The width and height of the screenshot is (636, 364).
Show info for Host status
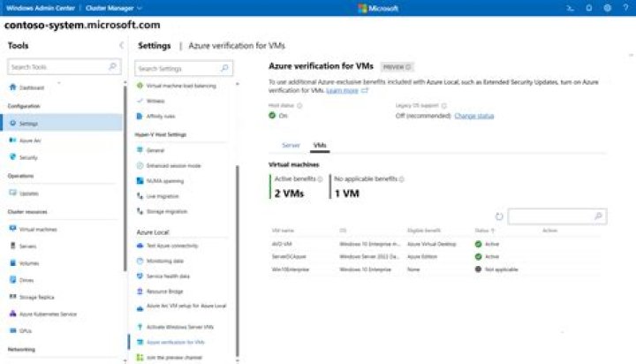click(x=299, y=106)
